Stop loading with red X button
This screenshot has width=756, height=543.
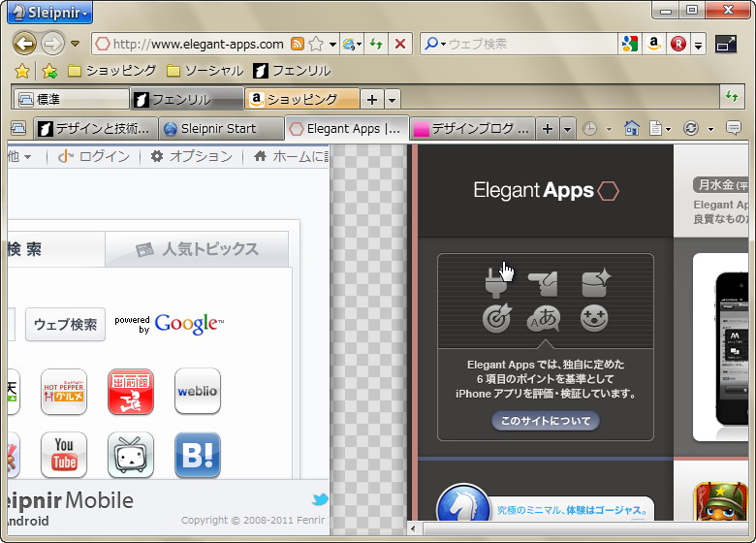coord(399,45)
